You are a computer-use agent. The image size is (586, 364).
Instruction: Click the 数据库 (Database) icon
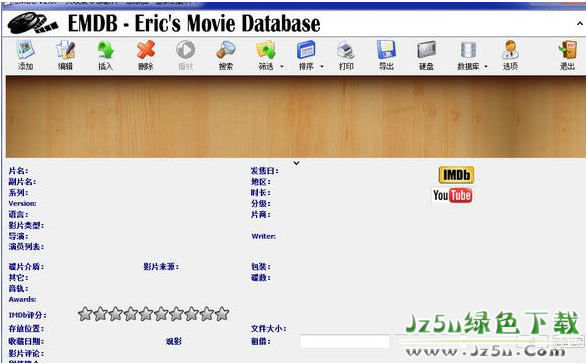pyautogui.click(x=468, y=50)
